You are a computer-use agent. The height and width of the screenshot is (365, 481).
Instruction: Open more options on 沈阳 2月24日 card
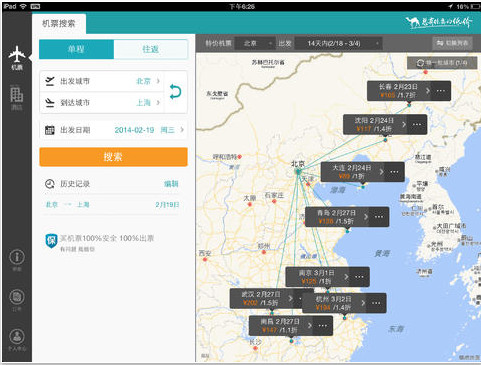(x=417, y=124)
